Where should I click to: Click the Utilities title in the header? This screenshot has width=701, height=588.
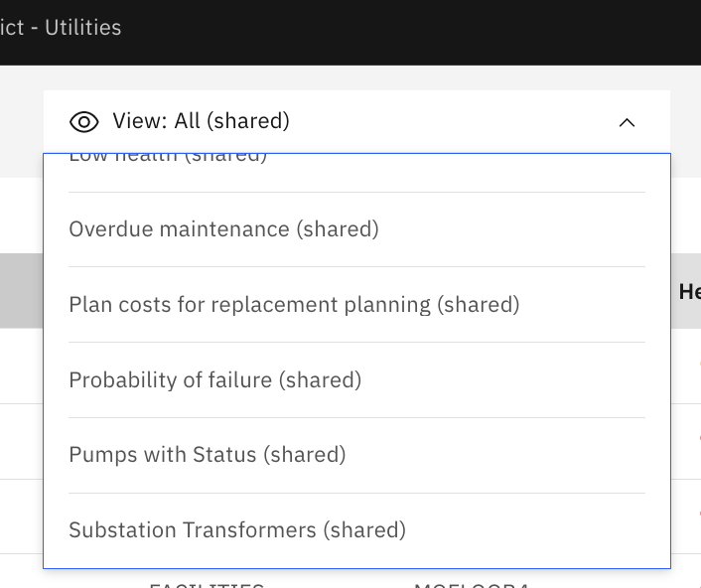[83, 28]
